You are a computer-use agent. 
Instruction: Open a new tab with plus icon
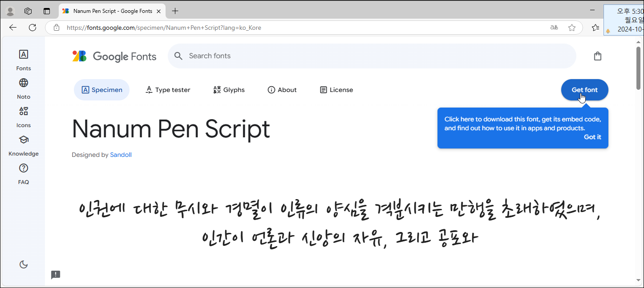click(x=175, y=11)
